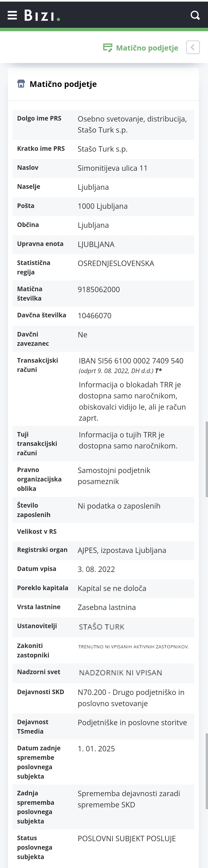The image size is (208, 868).
Task: Click the Bizi logo
Action: [42, 15]
